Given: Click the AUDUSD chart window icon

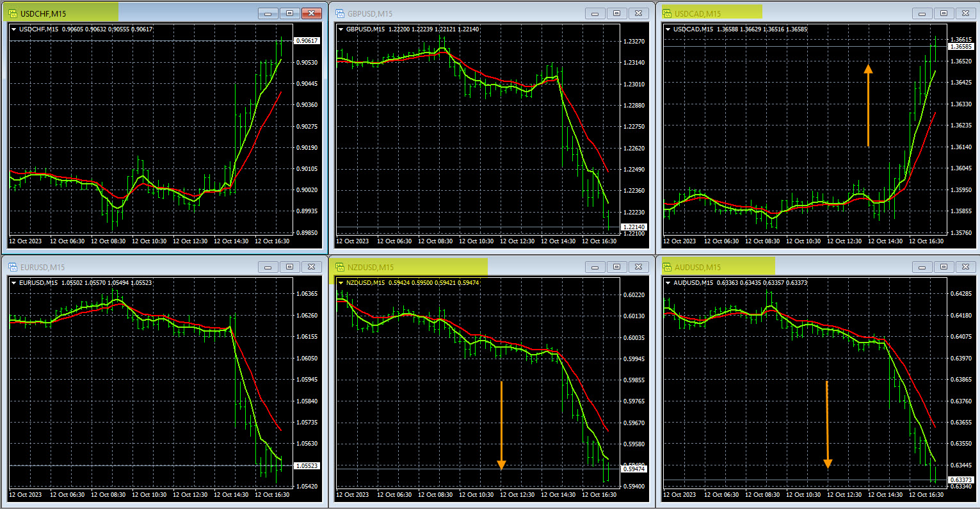Looking at the screenshot, I should pos(667,267).
